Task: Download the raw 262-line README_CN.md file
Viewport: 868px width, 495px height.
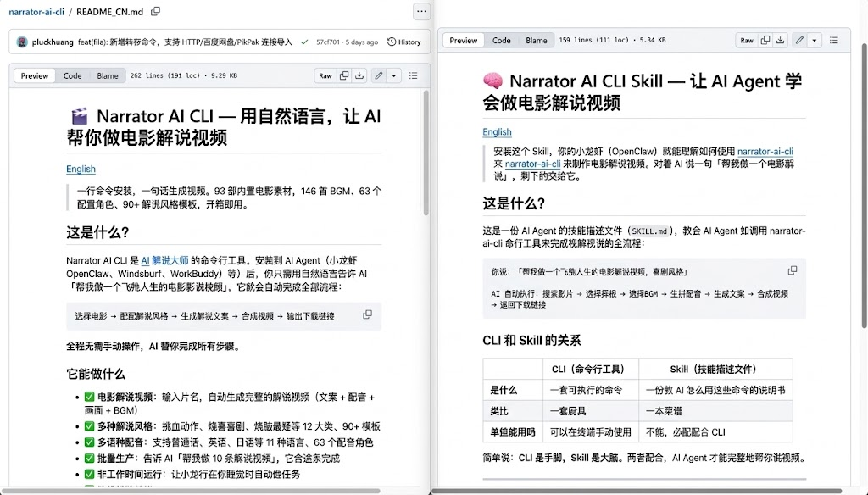Action: pyautogui.click(x=359, y=75)
